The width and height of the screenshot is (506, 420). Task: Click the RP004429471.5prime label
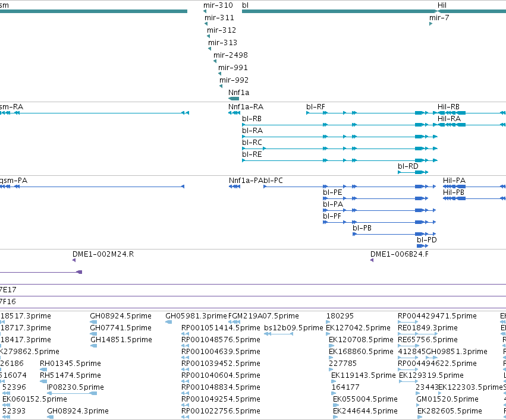click(437, 316)
